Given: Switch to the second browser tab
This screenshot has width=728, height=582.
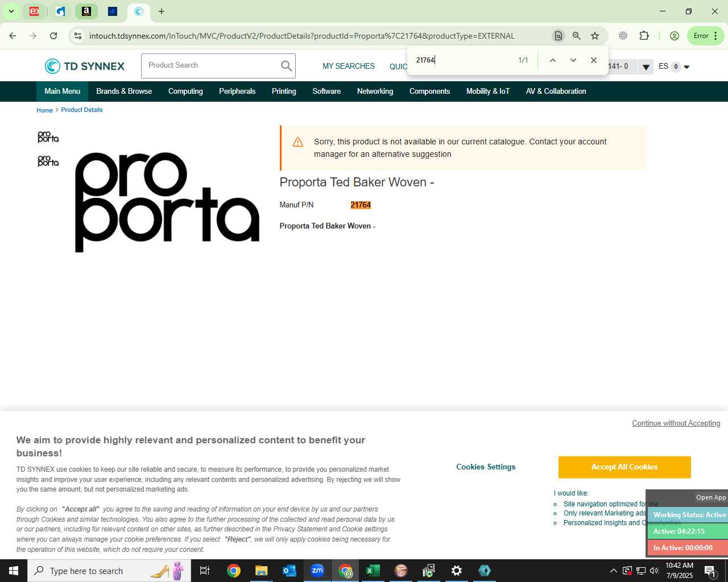Looking at the screenshot, I should (60, 11).
